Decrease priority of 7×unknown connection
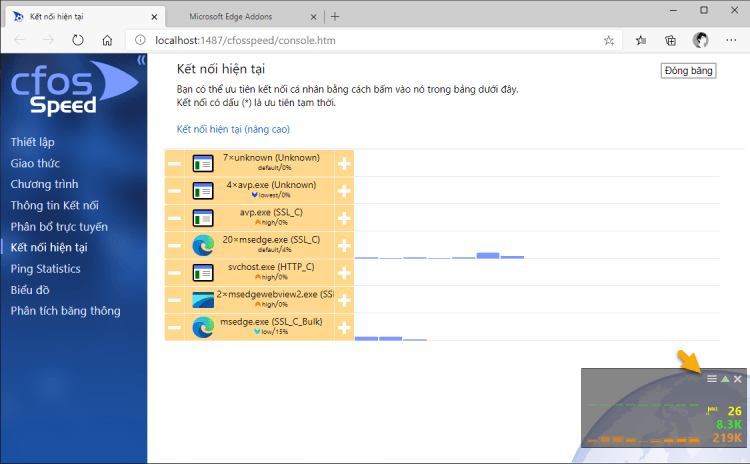Image resolution: width=750 pixels, height=464 pixels. pos(174,163)
